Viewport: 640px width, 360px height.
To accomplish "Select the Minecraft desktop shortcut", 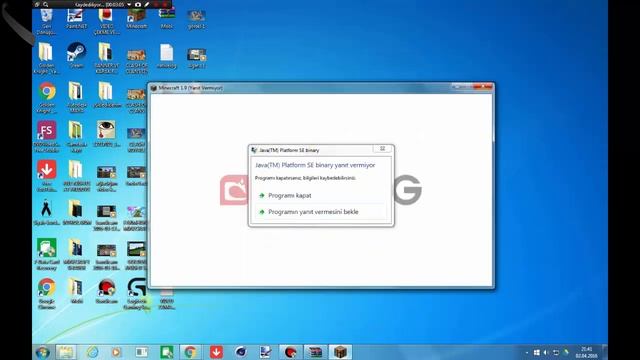I will click(136, 19).
